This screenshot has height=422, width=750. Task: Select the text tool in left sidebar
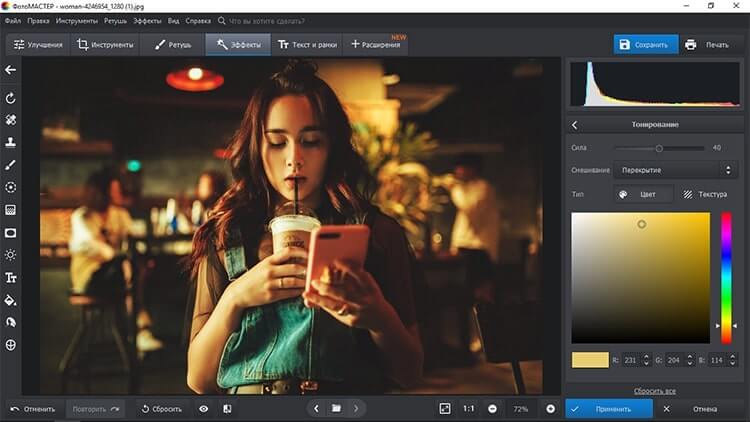(x=11, y=277)
